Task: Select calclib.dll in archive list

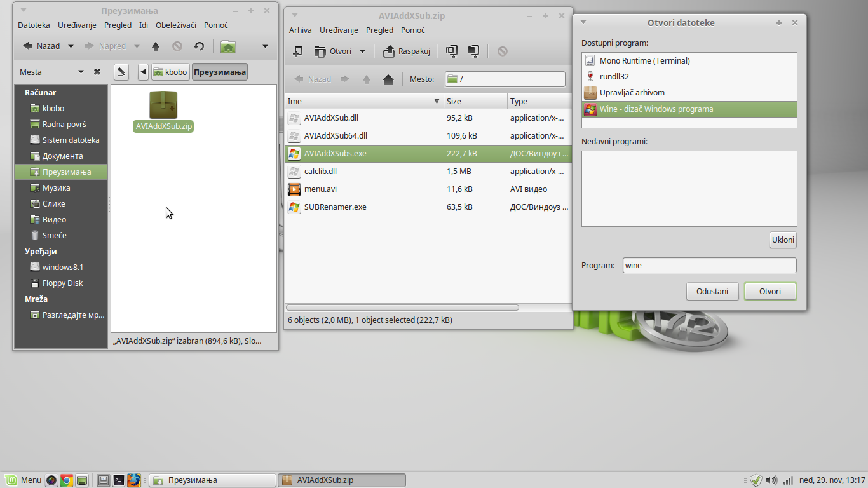Action: tap(428, 172)
